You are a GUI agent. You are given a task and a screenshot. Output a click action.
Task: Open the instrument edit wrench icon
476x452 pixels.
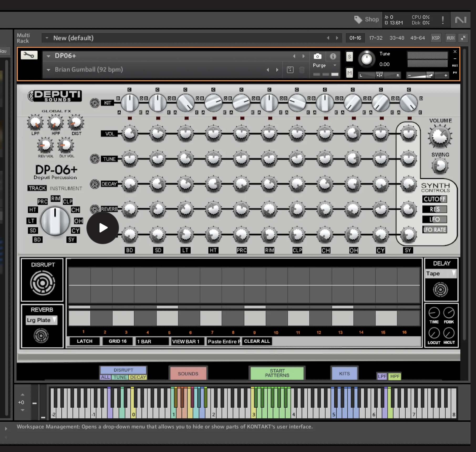[x=29, y=55]
